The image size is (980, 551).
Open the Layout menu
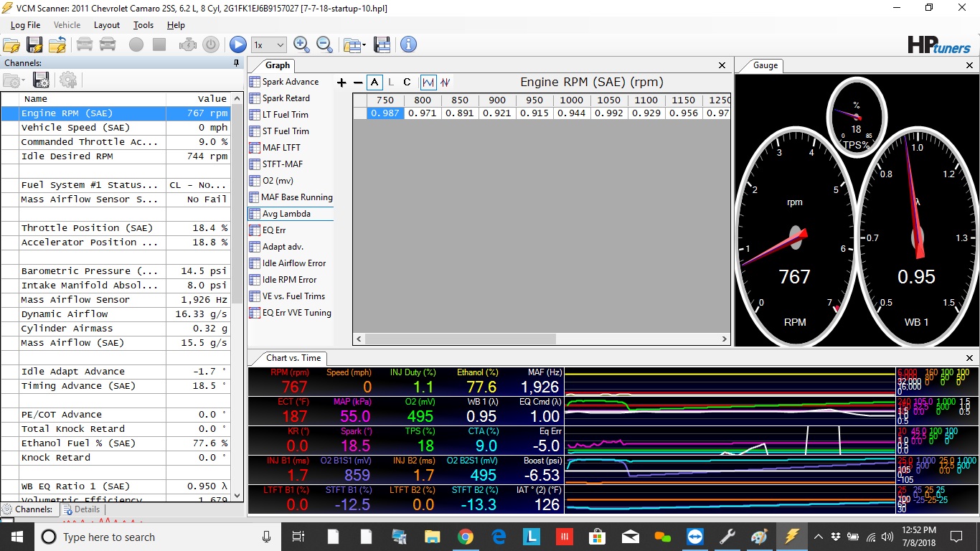[107, 25]
